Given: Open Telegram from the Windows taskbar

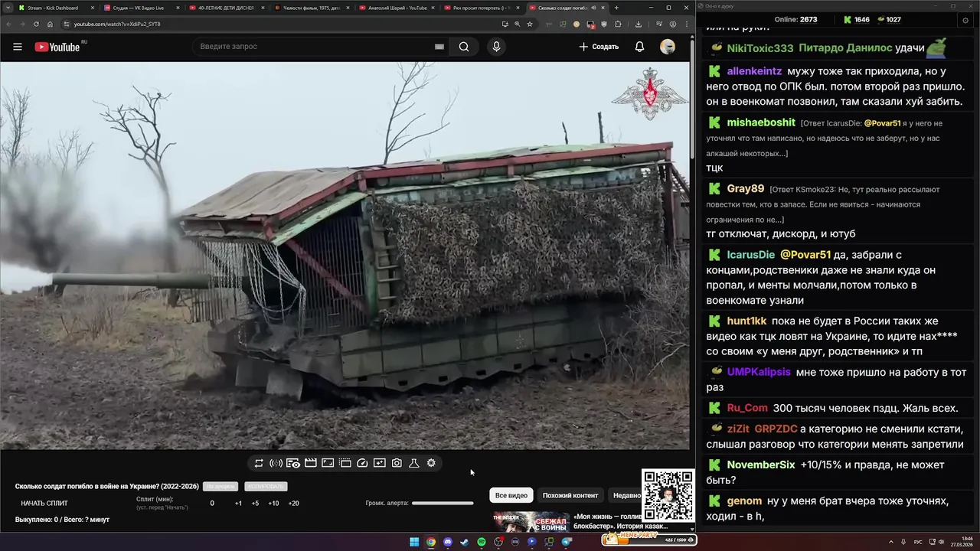Looking at the screenshot, I should tap(567, 542).
